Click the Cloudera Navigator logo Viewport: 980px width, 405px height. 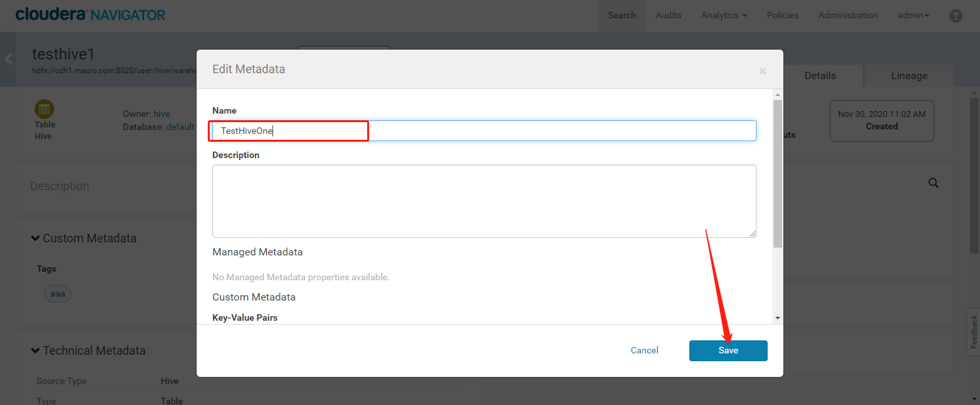tap(90, 14)
